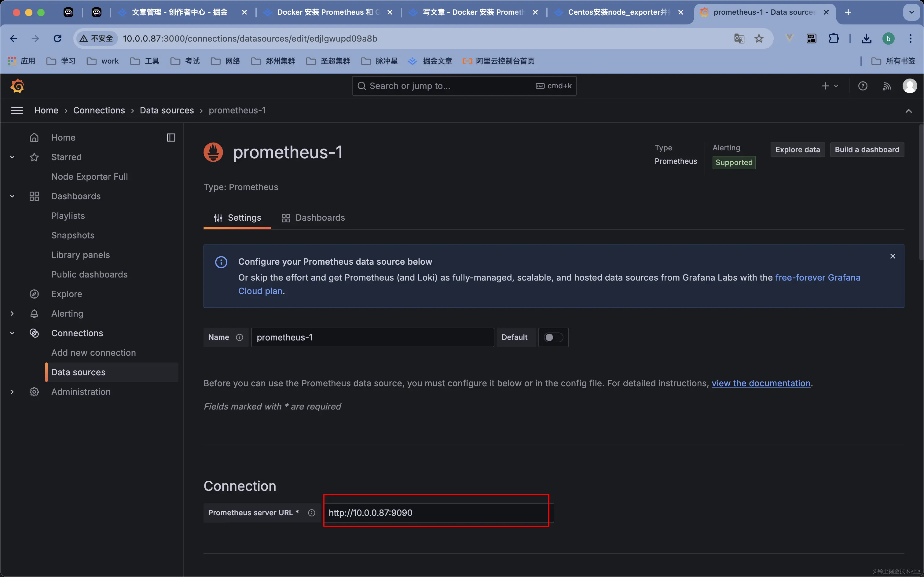Viewport: 924px width, 577px height.
Task: Switch to the Dashboards tab
Action: point(313,218)
